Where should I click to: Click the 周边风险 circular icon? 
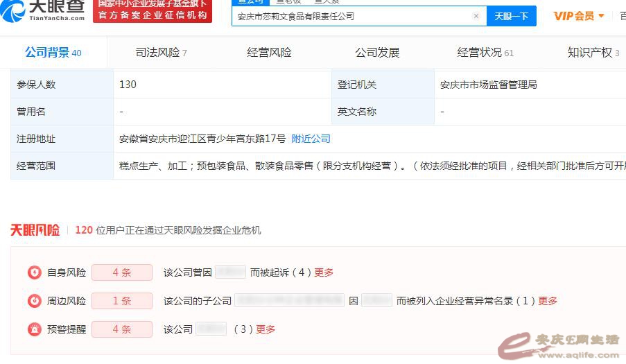coord(34,301)
